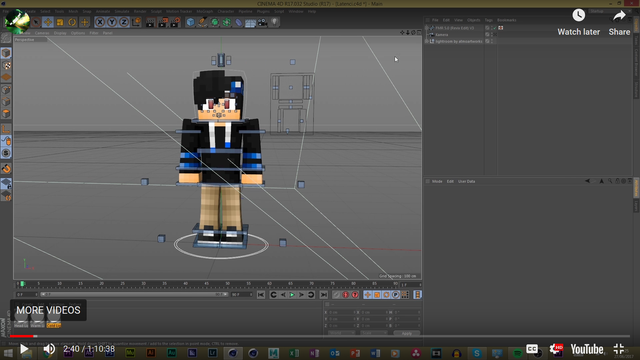Click Attribute Manager up arrow
This screenshot has height=360, width=640.
coord(602,181)
